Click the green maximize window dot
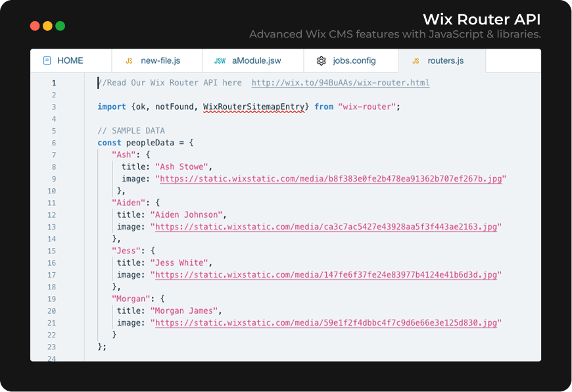 click(x=60, y=26)
